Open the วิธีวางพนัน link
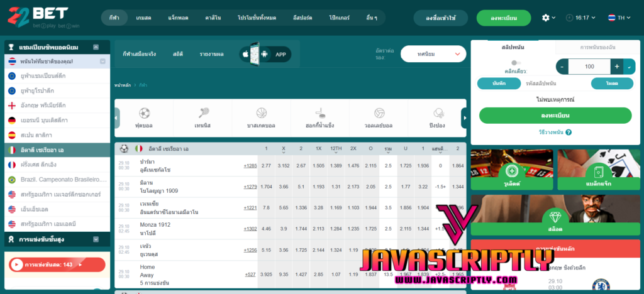The image size is (644, 294). pyautogui.click(x=550, y=133)
